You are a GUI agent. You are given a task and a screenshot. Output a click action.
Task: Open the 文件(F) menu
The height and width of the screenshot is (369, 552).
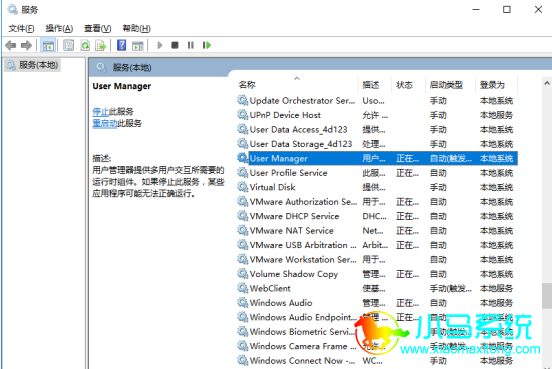pos(21,29)
